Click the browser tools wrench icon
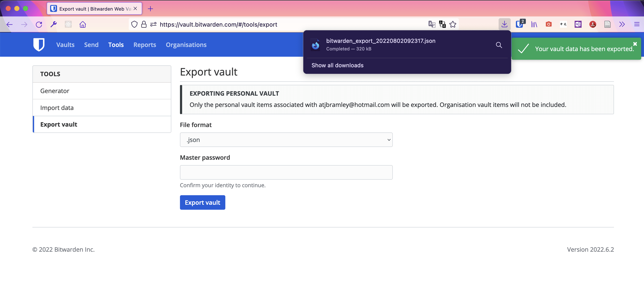644x282 pixels. [54, 25]
